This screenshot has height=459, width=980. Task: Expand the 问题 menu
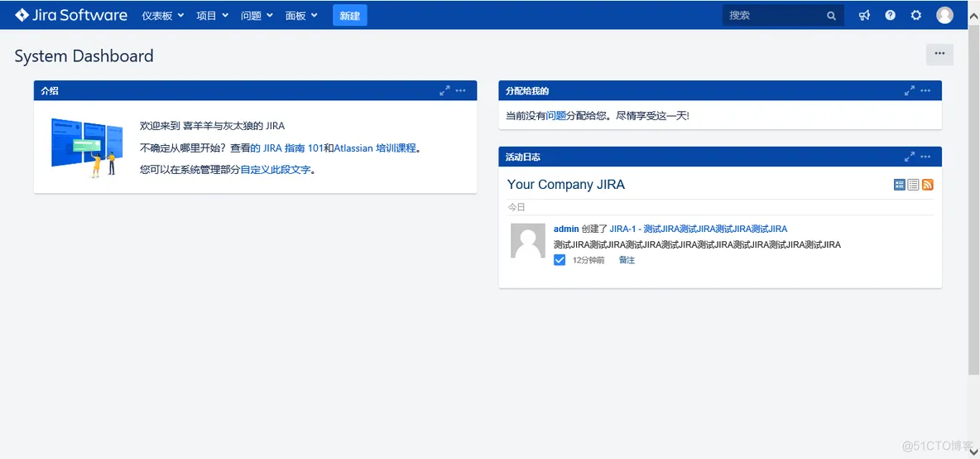(257, 16)
